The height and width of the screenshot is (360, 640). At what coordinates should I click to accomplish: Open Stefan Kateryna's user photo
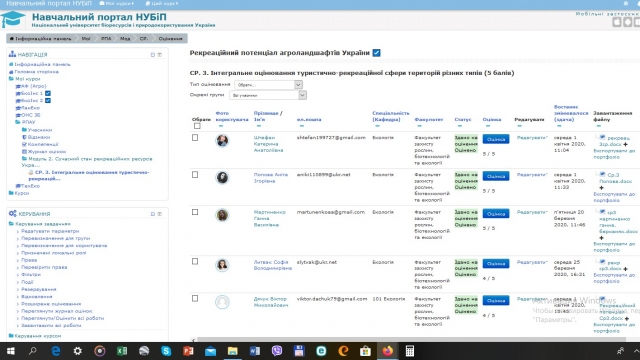[222, 141]
